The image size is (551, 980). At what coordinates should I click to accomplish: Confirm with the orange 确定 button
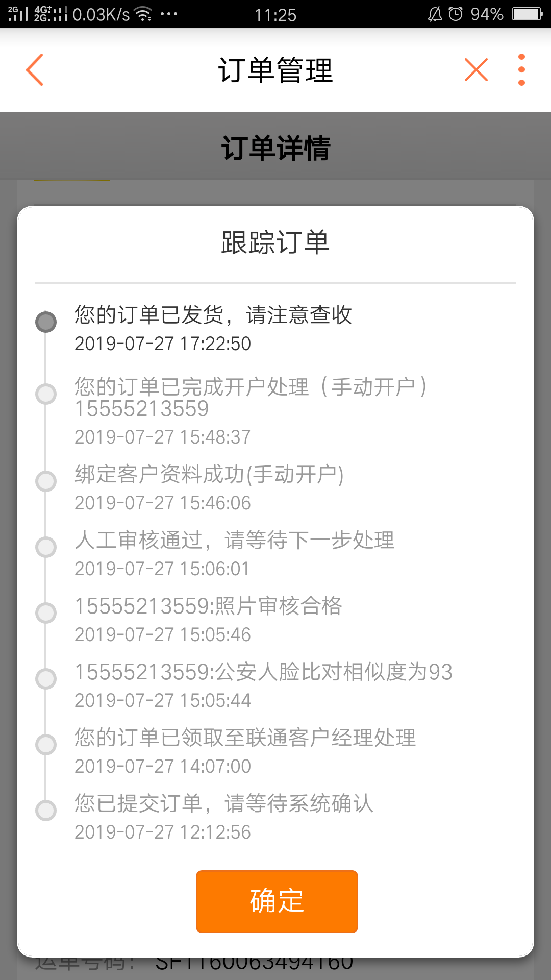[x=277, y=901]
